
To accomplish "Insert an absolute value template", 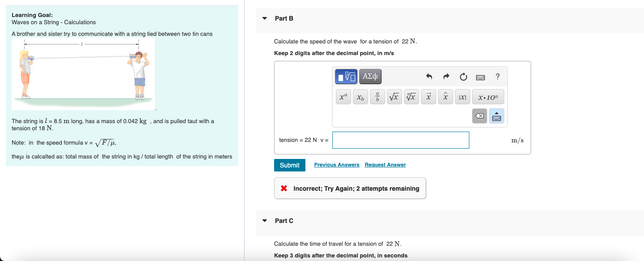I will click(462, 96).
